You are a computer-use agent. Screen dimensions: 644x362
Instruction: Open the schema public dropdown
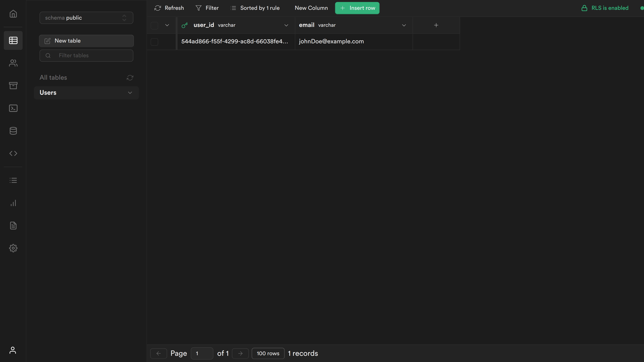point(86,18)
